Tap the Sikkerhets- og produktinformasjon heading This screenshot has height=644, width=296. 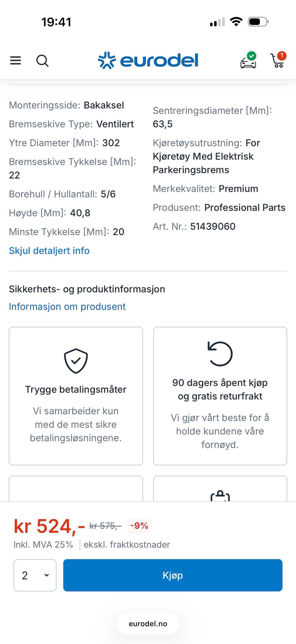click(x=87, y=289)
